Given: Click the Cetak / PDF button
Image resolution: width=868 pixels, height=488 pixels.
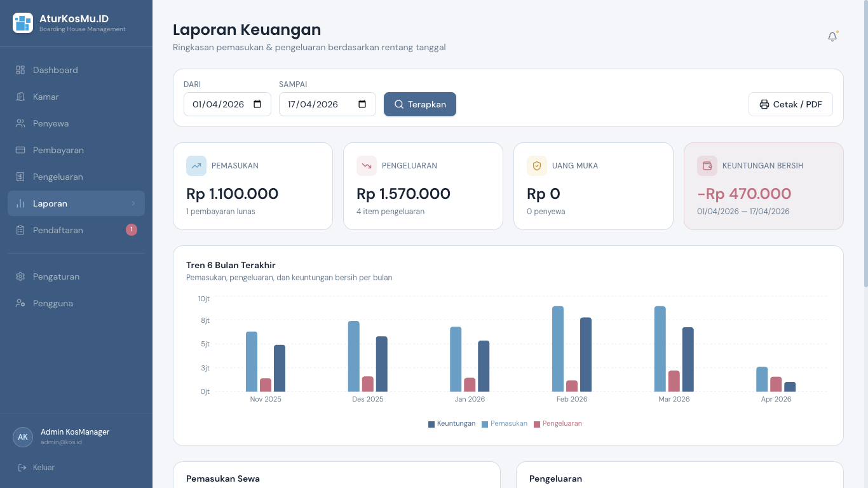Looking at the screenshot, I should click(790, 104).
